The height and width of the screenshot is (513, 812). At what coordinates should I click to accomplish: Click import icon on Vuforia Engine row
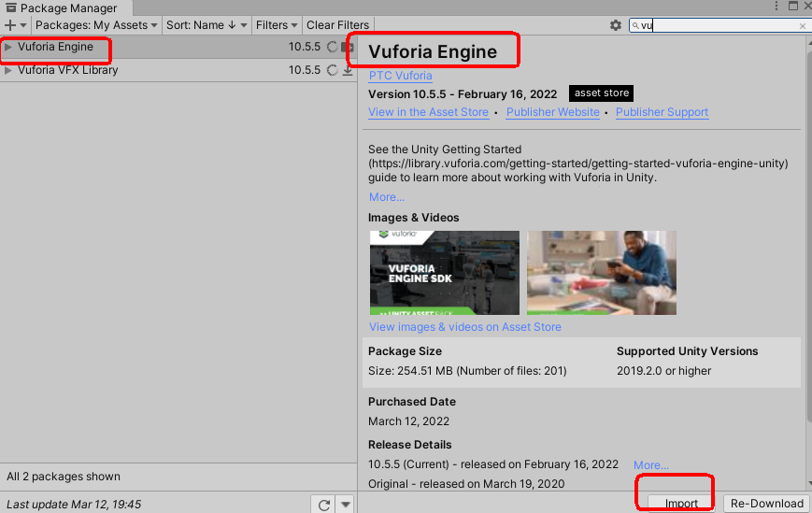348,47
